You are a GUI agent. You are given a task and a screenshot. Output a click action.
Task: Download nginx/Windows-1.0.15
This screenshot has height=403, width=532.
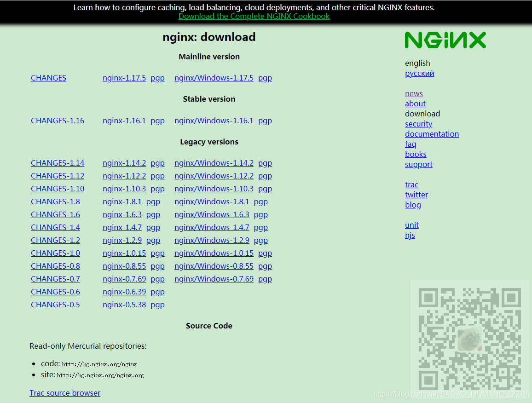(214, 253)
